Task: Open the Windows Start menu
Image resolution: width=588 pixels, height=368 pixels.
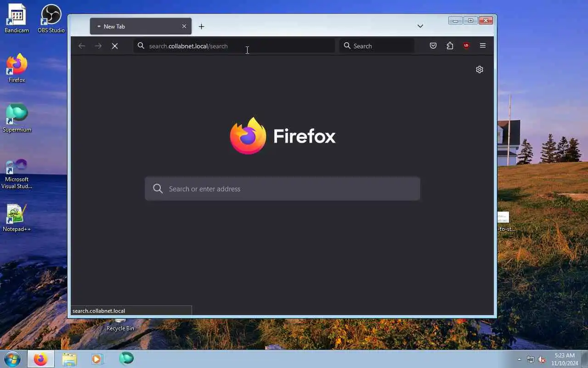Action: (x=12, y=359)
